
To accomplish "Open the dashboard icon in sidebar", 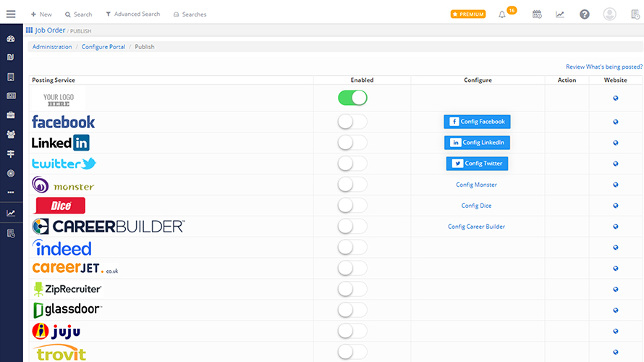I will (11, 38).
